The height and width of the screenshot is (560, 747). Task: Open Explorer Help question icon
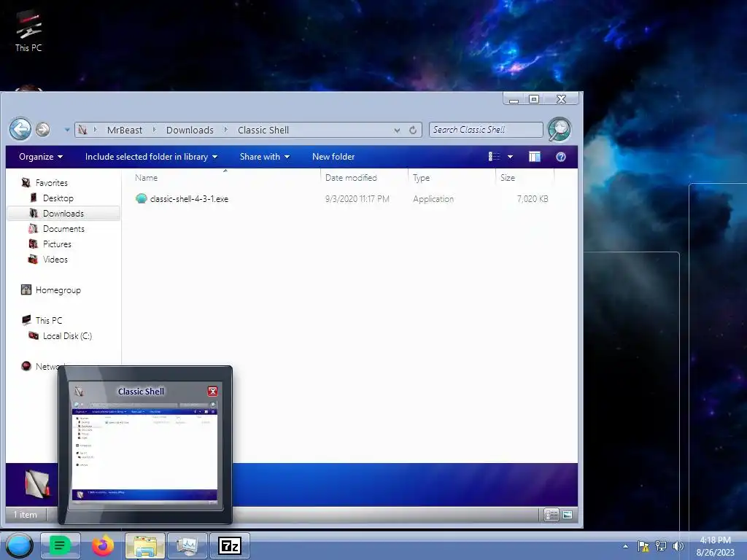(x=561, y=157)
